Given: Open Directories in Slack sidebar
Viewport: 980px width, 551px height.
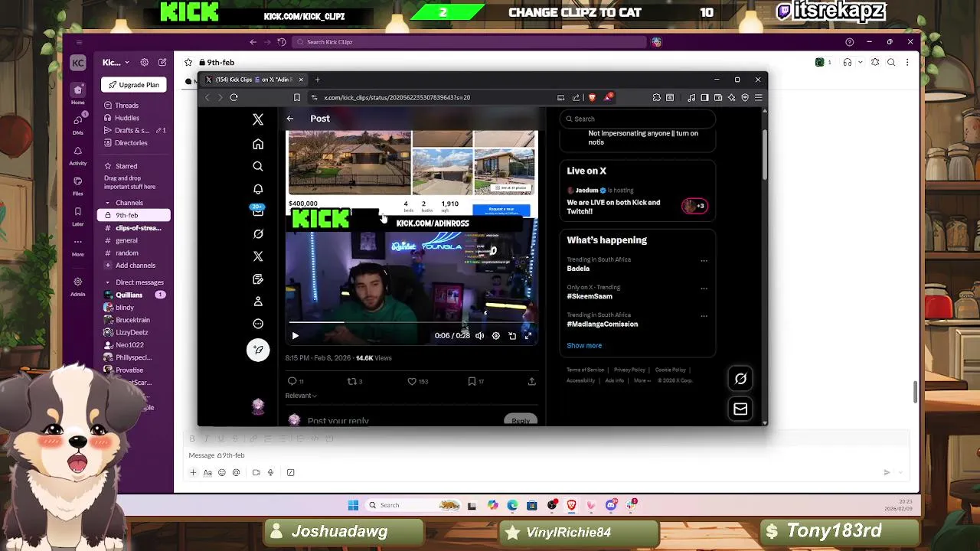Looking at the screenshot, I should (131, 142).
